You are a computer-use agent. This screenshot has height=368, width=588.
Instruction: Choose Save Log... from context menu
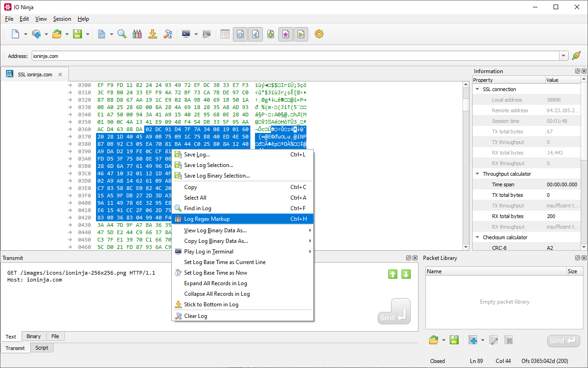pyautogui.click(x=243, y=155)
